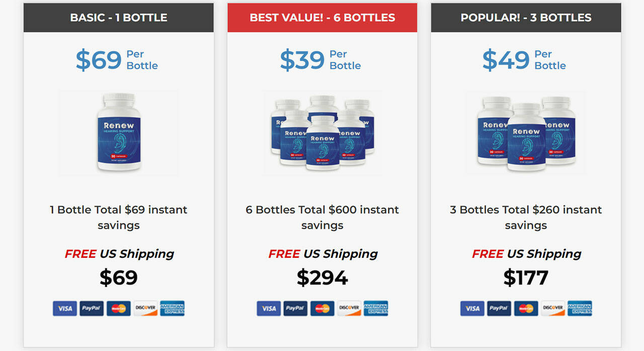The image size is (644, 351).
Task: Click the $177 total price
Action: pyautogui.click(x=526, y=277)
